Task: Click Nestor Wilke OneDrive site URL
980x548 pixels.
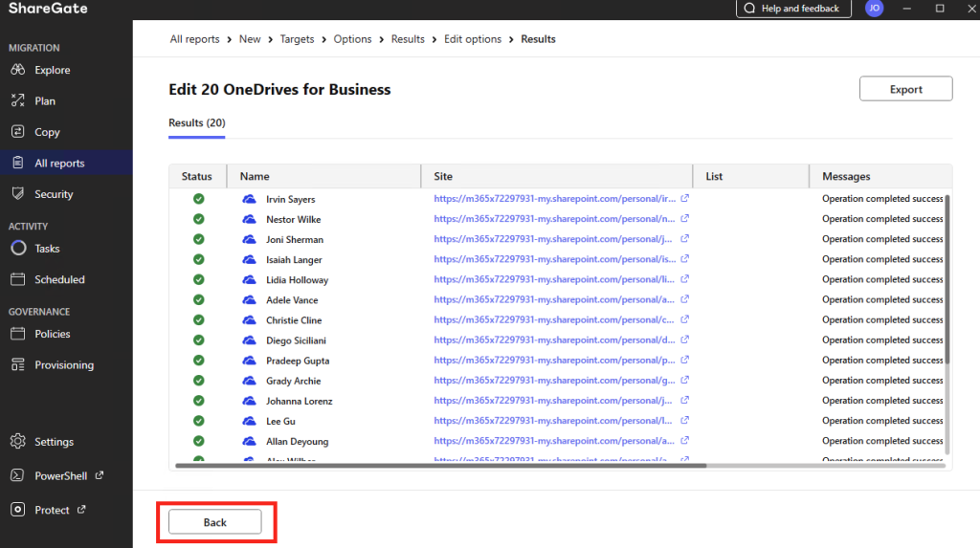Action: (554, 219)
